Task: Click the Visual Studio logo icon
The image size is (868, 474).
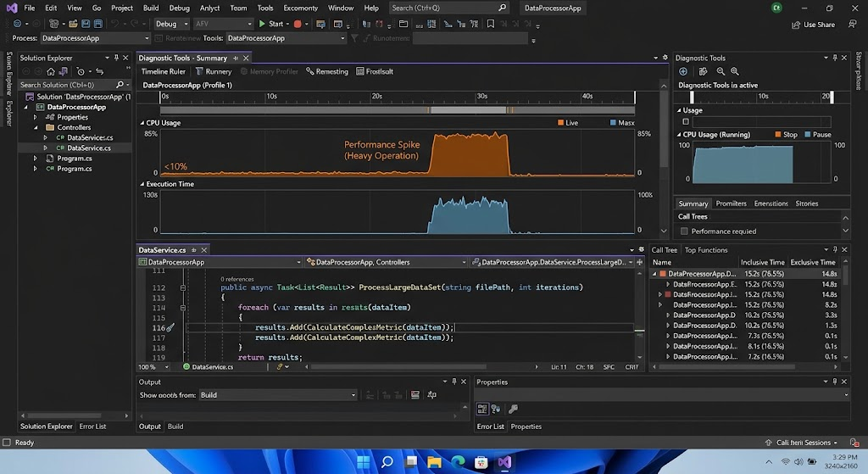Action: point(12,8)
